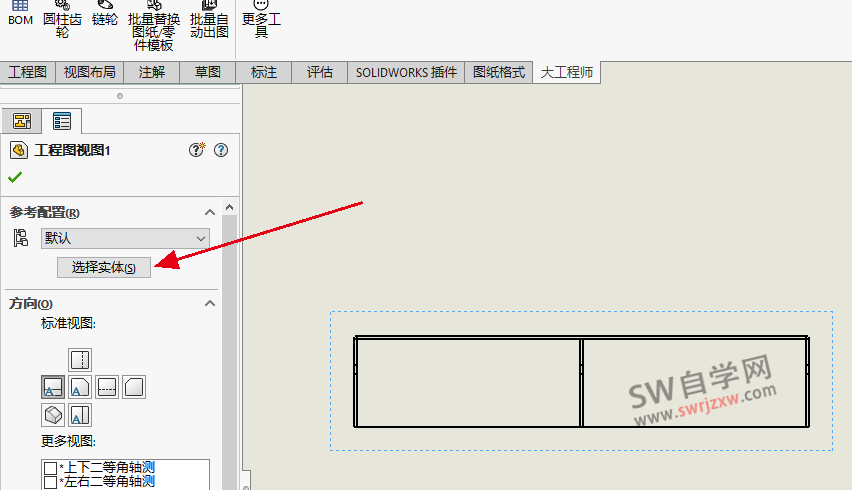Select the bottom standard view icon
Viewport: 852px width, 490px height.
point(134,387)
